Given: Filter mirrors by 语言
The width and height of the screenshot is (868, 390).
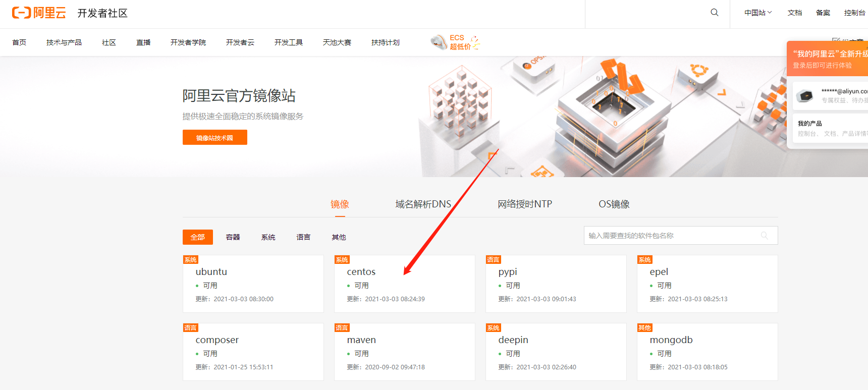Looking at the screenshot, I should (x=304, y=237).
